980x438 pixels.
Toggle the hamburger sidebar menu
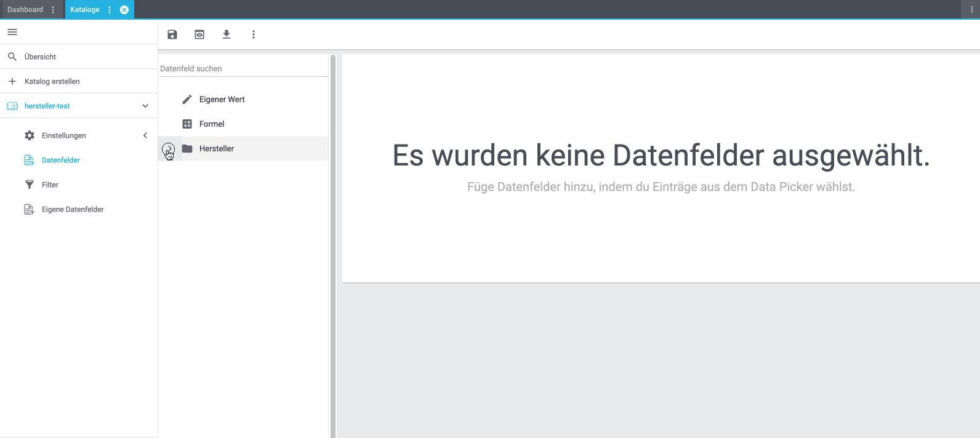tap(12, 32)
